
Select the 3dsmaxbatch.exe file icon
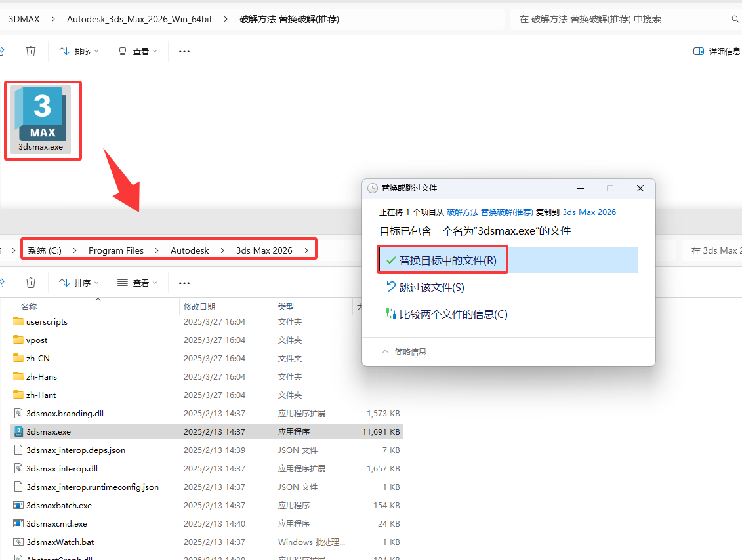(x=18, y=505)
